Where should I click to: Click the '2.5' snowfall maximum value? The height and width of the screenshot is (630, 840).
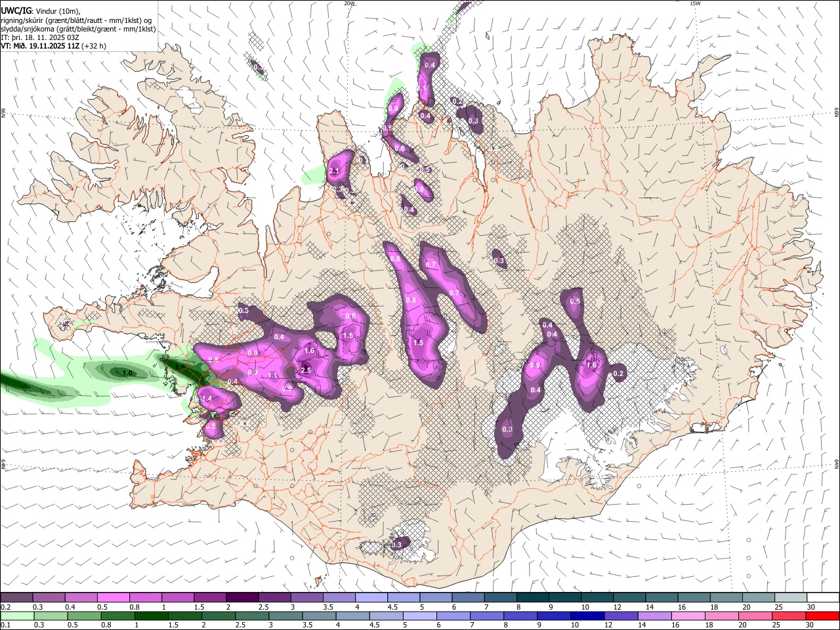(306, 371)
